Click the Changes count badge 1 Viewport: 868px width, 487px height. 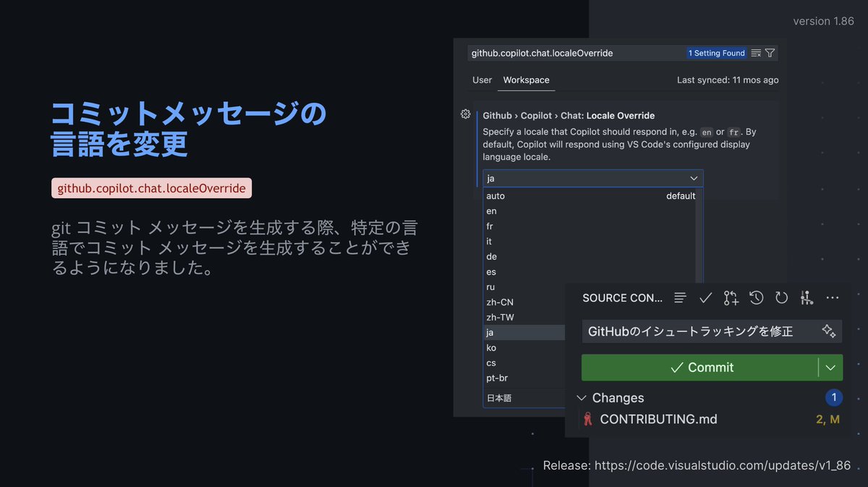click(x=833, y=397)
